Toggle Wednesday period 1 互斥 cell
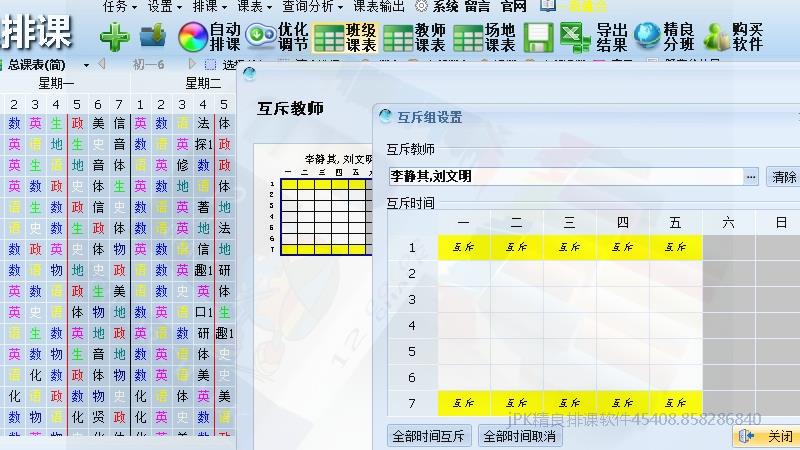Viewport: 800px width, 450px height. click(x=569, y=247)
